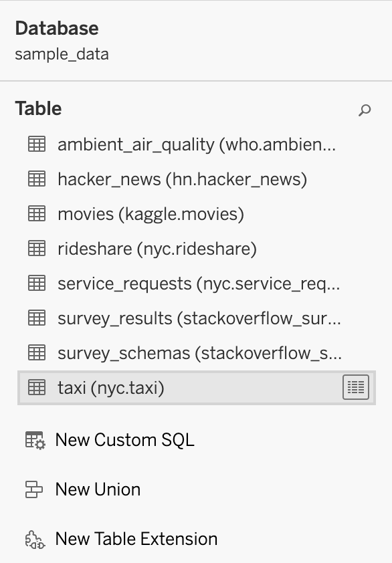Click the sample_data database name
392x563 pixels.
pyautogui.click(x=62, y=55)
